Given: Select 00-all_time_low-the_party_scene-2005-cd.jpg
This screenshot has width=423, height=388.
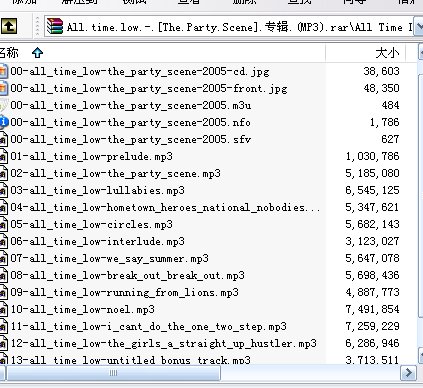Looking at the screenshot, I should click(140, 71).
